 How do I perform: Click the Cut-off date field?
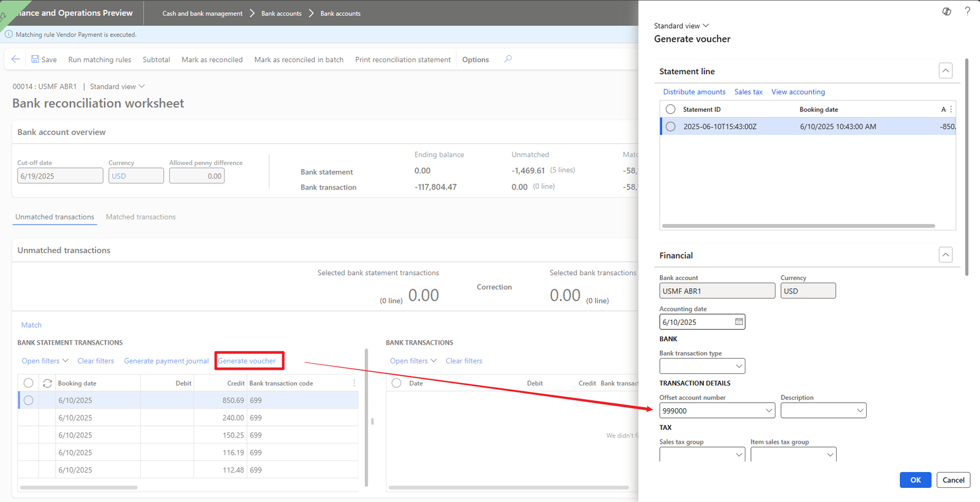click(60, 176)
